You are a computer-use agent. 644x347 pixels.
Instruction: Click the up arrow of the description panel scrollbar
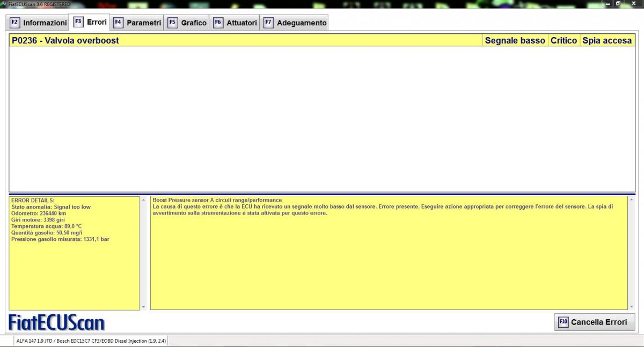click(x=631, y=200)
